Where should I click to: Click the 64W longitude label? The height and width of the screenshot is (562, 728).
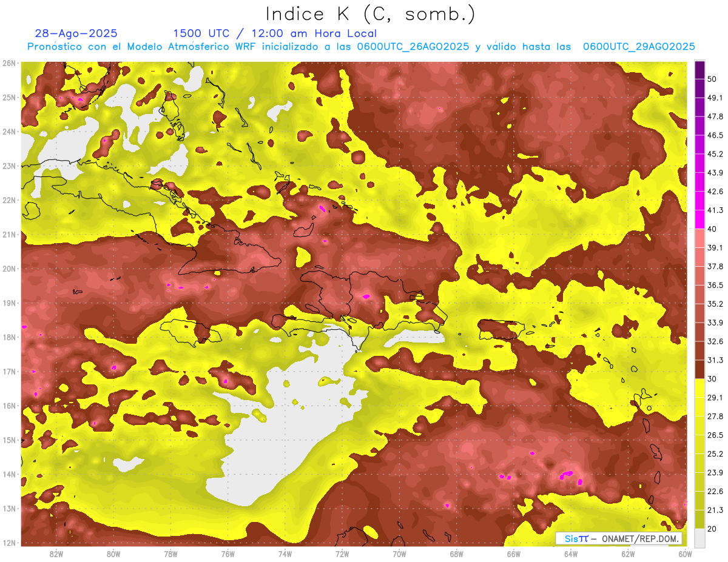571,554
